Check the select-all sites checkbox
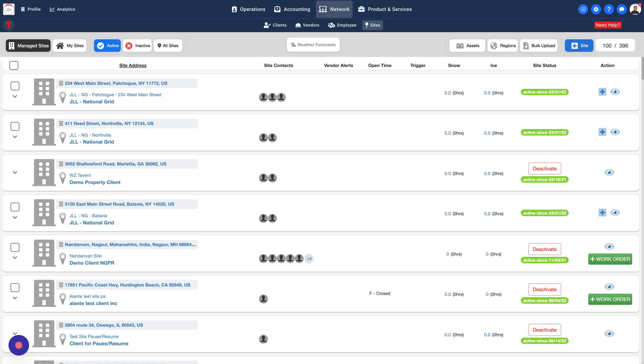The height and width of the screenshot is (364, 644). pyautogui.click(x=14, y=65)
